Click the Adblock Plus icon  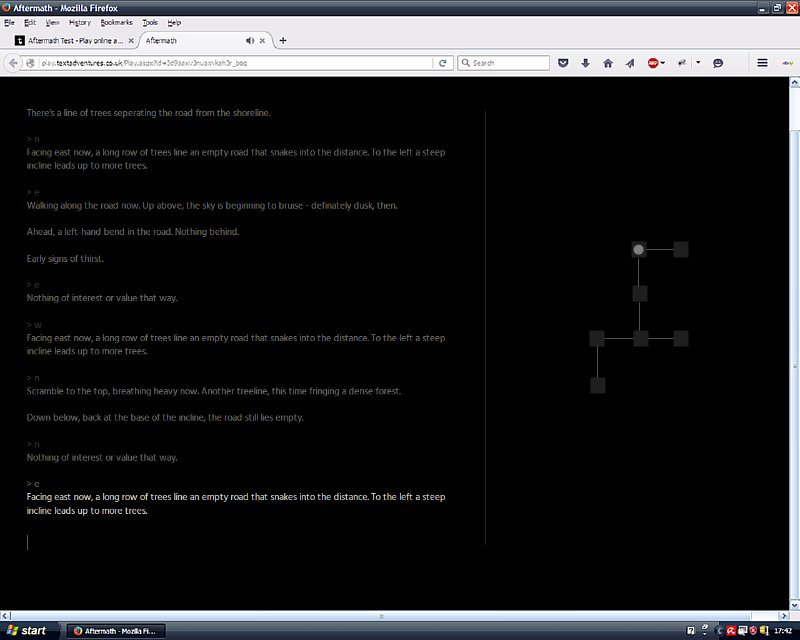pos(653,63)
